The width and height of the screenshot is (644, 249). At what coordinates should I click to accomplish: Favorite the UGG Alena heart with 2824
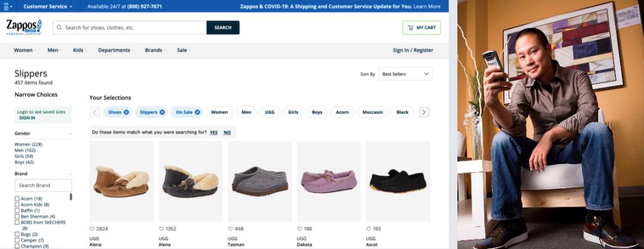point(92,229)
